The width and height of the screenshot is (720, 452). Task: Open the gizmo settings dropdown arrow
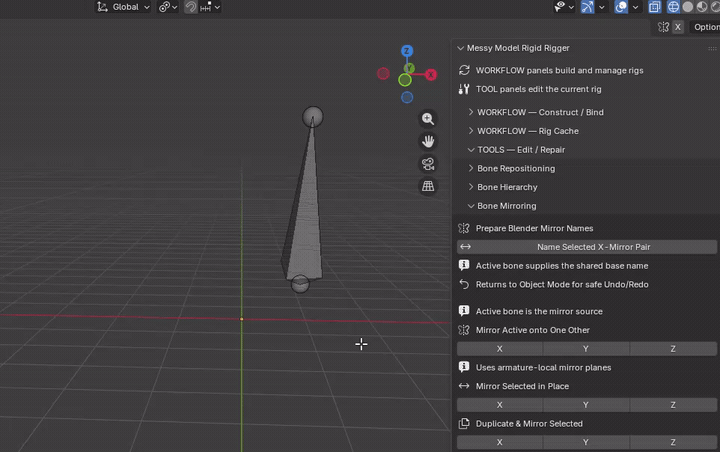point(601,7)
